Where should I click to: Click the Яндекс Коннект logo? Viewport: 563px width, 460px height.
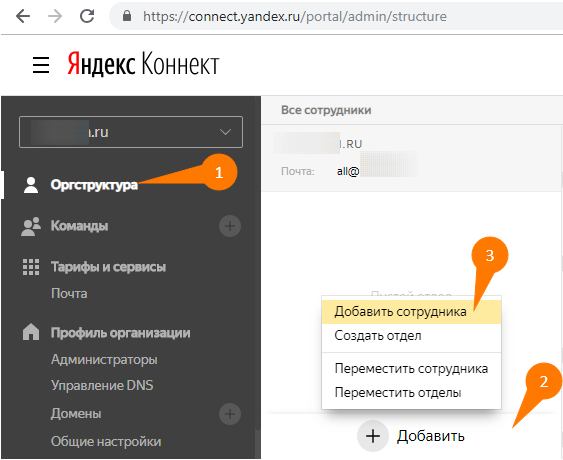point(143,64)
